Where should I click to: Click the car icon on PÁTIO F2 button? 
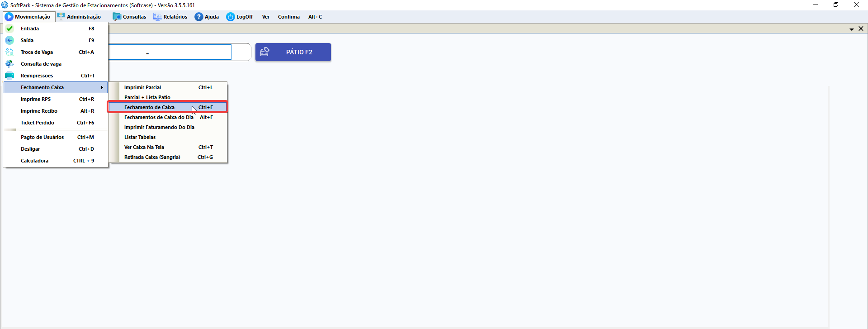point(265,52)
